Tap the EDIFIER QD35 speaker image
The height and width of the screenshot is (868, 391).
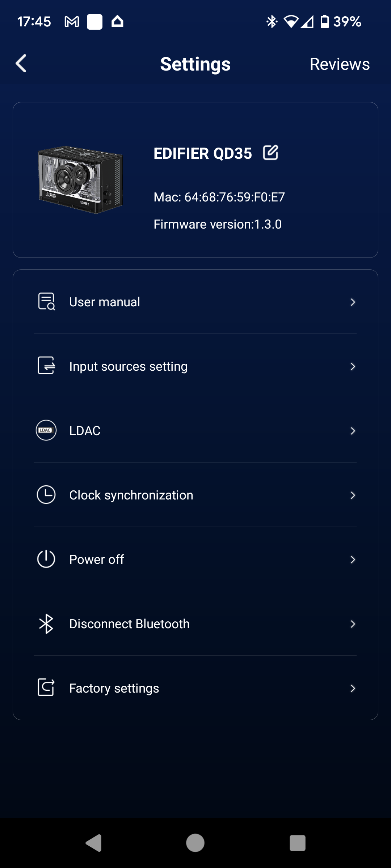[x=80, y=180]
